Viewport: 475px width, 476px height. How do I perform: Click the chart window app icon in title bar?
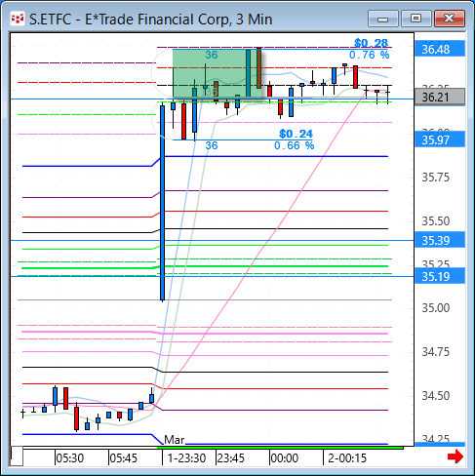pos(18,19)
